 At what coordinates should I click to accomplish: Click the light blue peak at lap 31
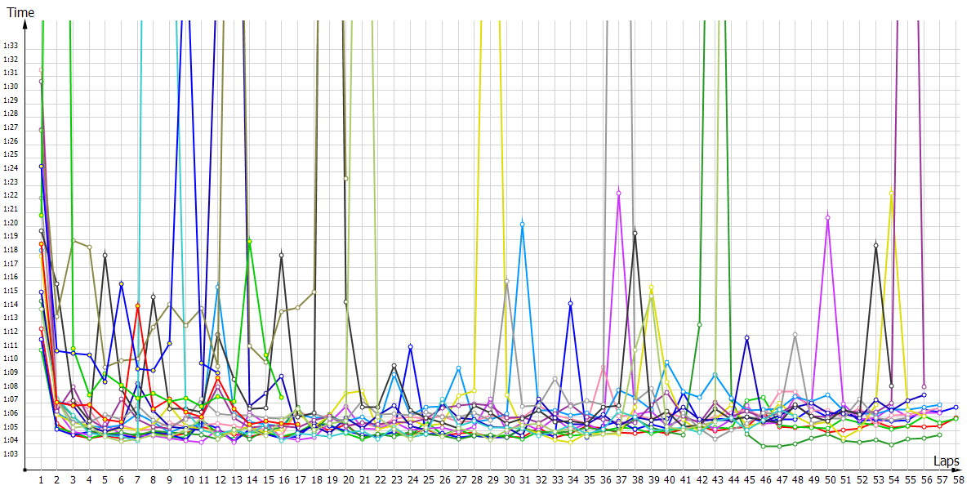[522, 224]
